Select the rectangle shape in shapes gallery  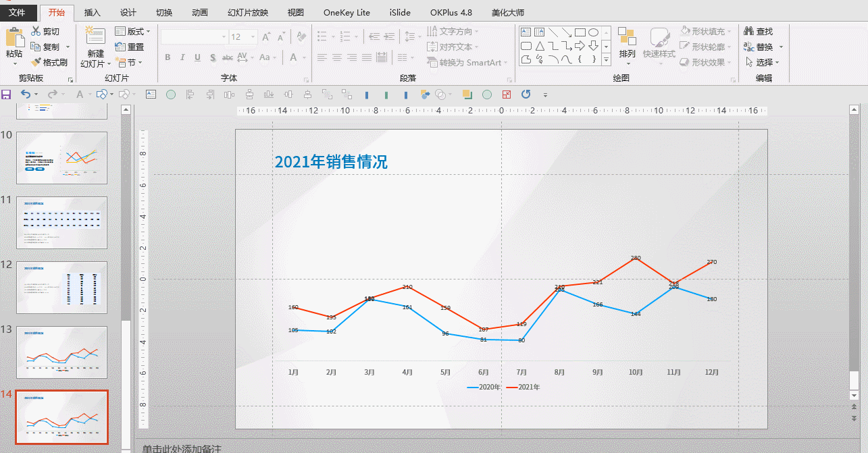580,32
